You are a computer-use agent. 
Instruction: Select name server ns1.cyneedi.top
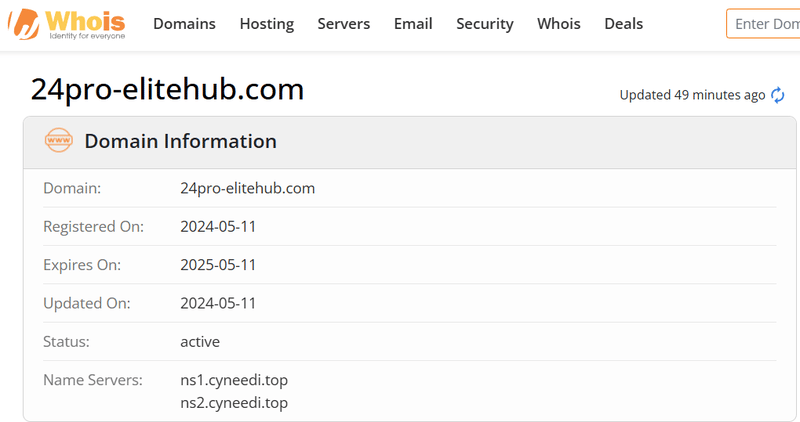click(234, 380)
